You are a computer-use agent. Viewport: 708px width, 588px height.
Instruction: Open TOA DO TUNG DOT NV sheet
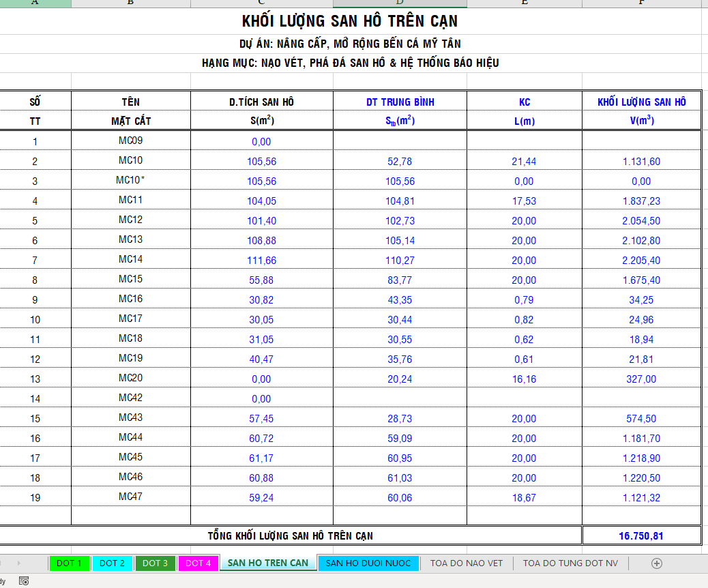[570, 563]
